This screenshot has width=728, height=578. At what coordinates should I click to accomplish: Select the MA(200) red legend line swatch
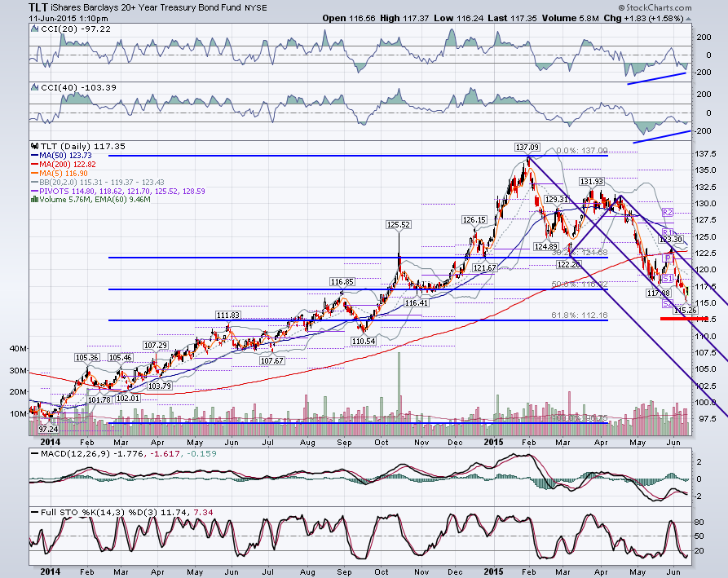click(35, 165)
